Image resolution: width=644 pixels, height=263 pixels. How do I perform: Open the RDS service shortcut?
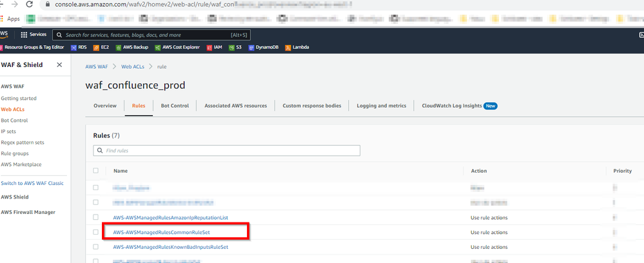point(79,48)
